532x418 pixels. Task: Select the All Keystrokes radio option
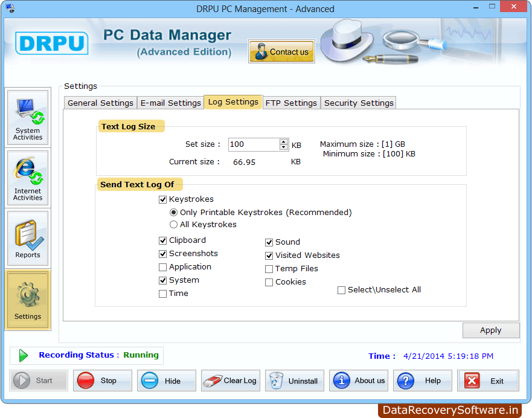(x=173, y=225)
